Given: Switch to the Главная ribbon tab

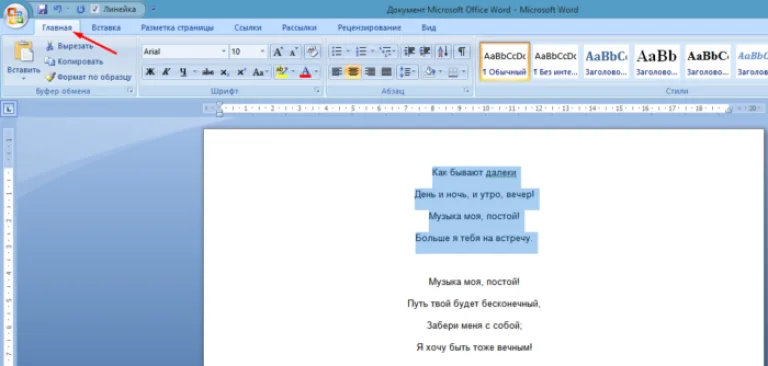Looking at the screenshot, I should click(57, 27).
